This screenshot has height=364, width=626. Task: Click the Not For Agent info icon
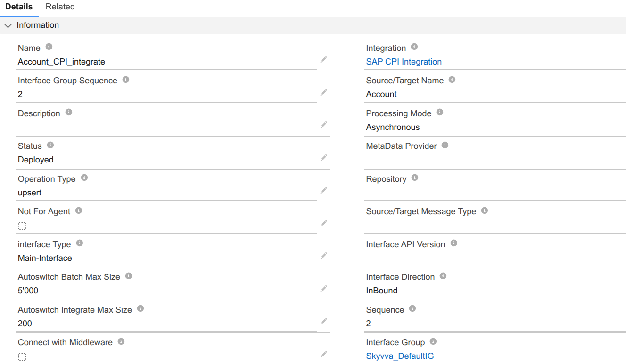tap(79, 210)
